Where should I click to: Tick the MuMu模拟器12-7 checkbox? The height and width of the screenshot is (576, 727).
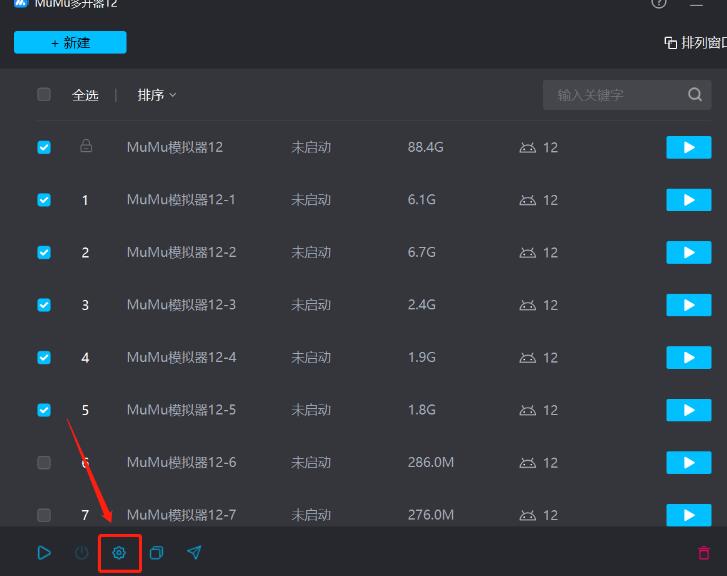tap(44, 515)
